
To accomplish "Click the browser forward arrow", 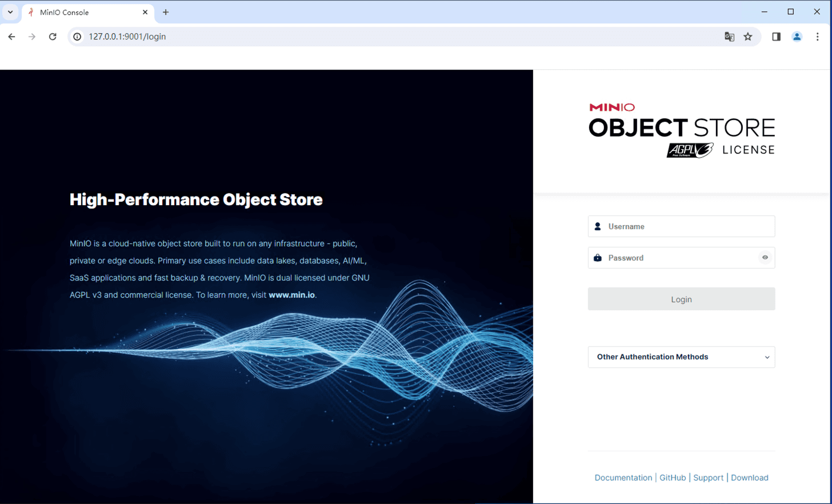I will [32, 37].
